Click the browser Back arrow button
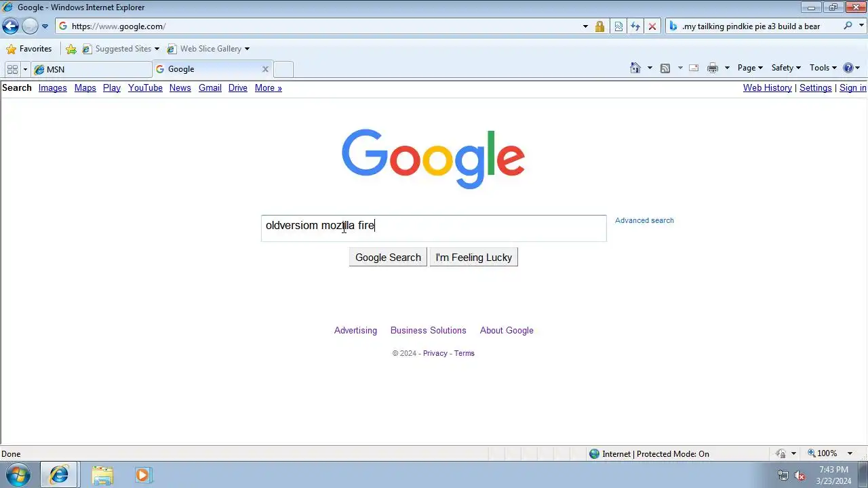 (x=10, y=26)
